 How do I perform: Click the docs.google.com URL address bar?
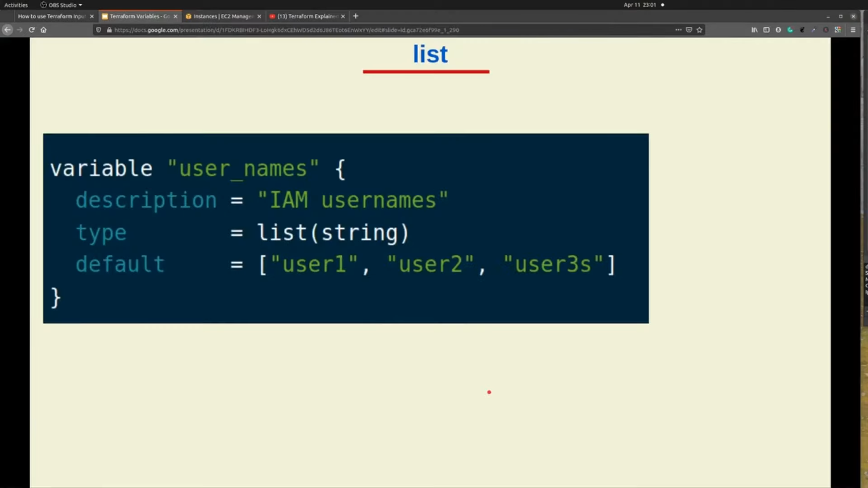(x=381, y=30)
